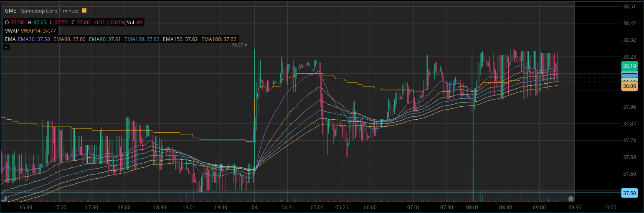
Task: Click the 17:00 time axis label
Action: point(60,207)
